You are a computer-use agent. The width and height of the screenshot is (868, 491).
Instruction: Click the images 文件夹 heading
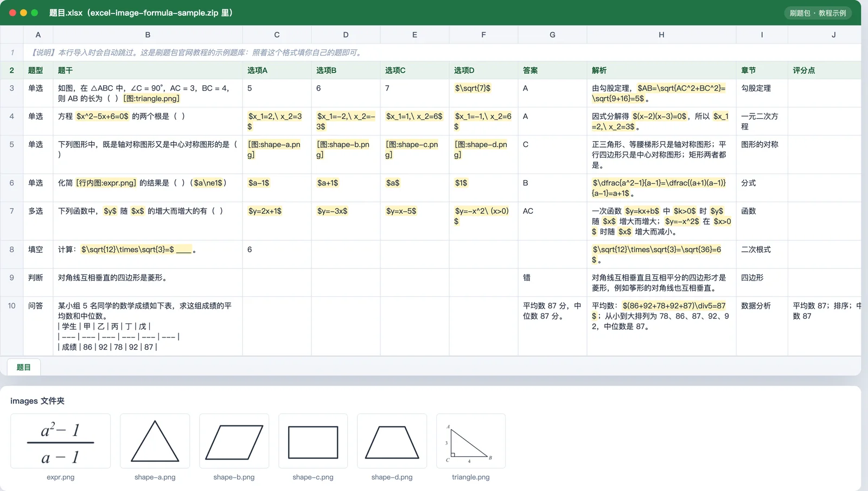[37, 401]
